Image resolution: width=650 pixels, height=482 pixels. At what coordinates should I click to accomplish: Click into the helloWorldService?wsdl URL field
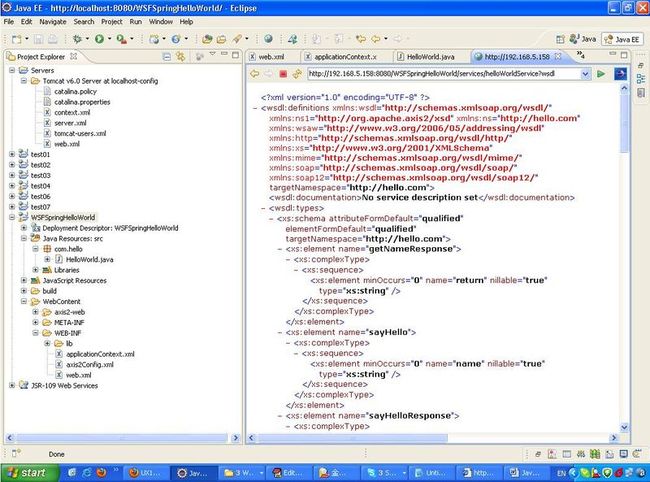point(444,74)
